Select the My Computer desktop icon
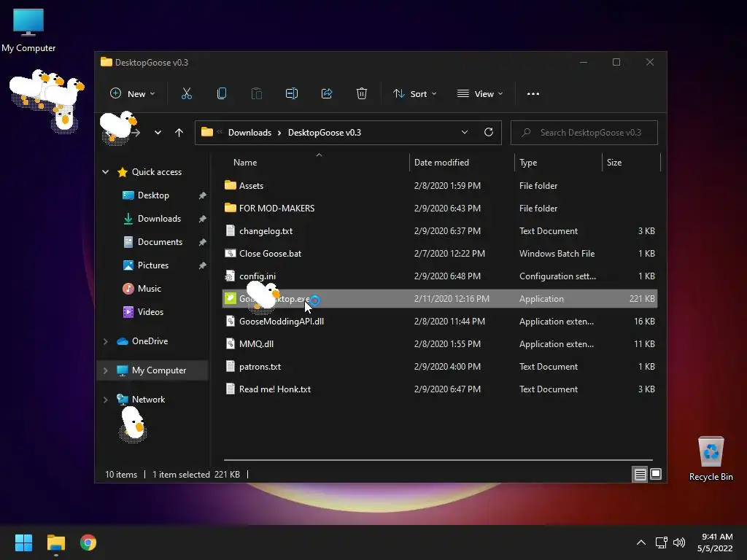Screen dimensions: 747x560 [28, 30]
